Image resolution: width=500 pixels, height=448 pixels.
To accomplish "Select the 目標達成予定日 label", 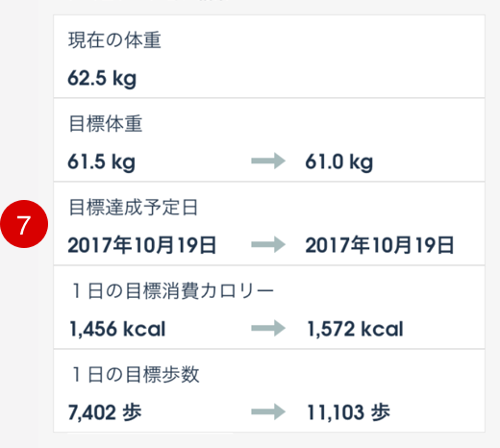I will click(x=134, y=208).
